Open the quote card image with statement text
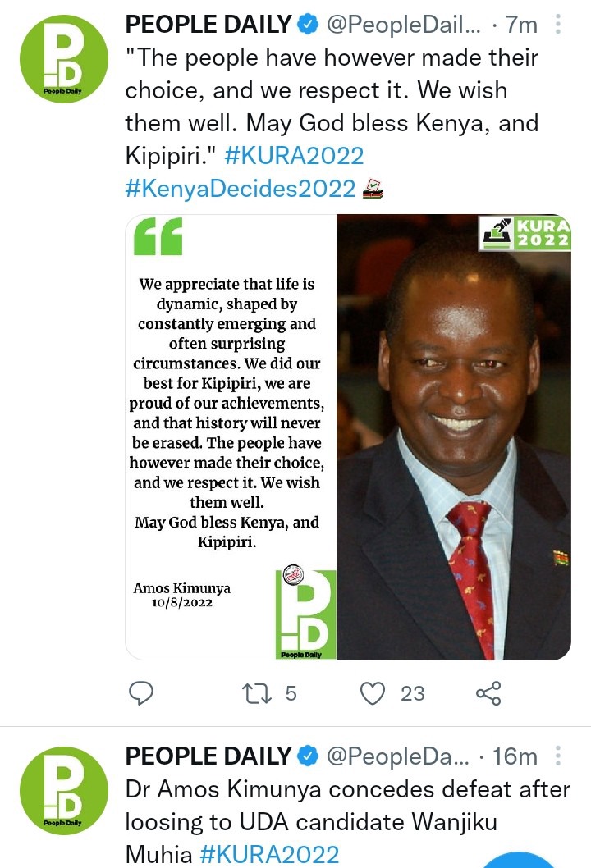This screenshot has width=591, height=868. [x=231, y=437]
